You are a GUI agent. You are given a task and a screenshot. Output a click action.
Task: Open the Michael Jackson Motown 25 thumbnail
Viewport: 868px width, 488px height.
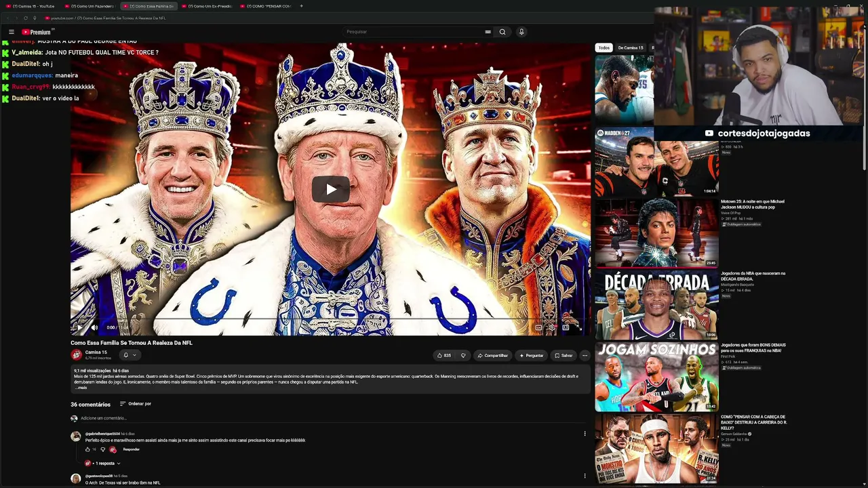coord(656,232)
